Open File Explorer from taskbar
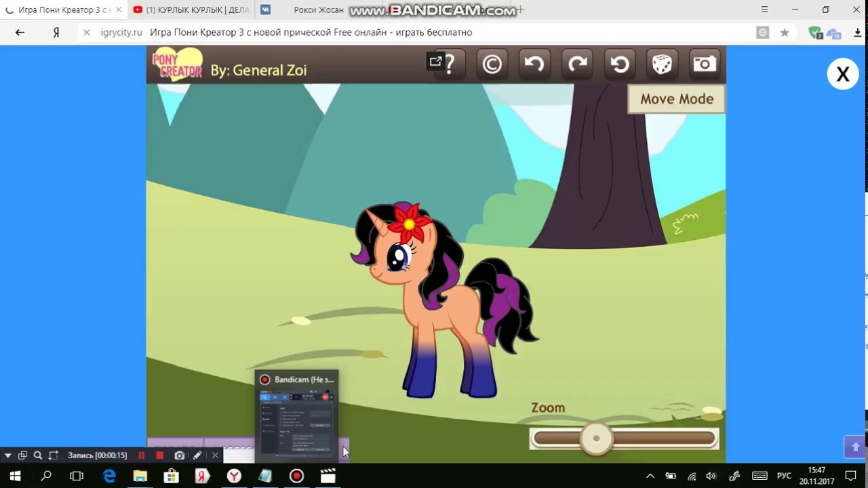Screen dimensions: 868x488 [140, 476]
